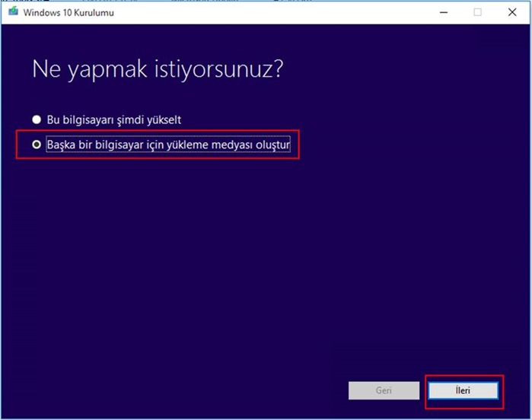Screen dimensions: 532x420
Task: Click the 'Windows 10 Kurulumu' title text
Action: coord(68,13)
